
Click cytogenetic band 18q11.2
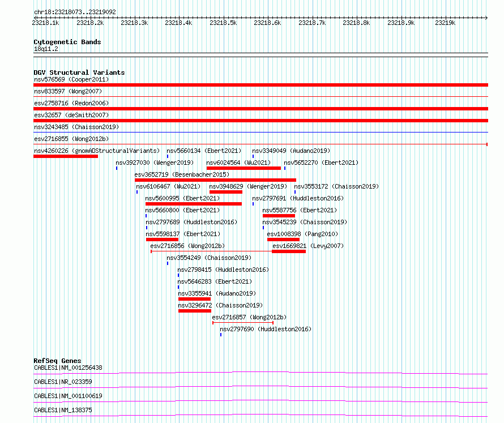pyautogui.click(x=46, y=49)
